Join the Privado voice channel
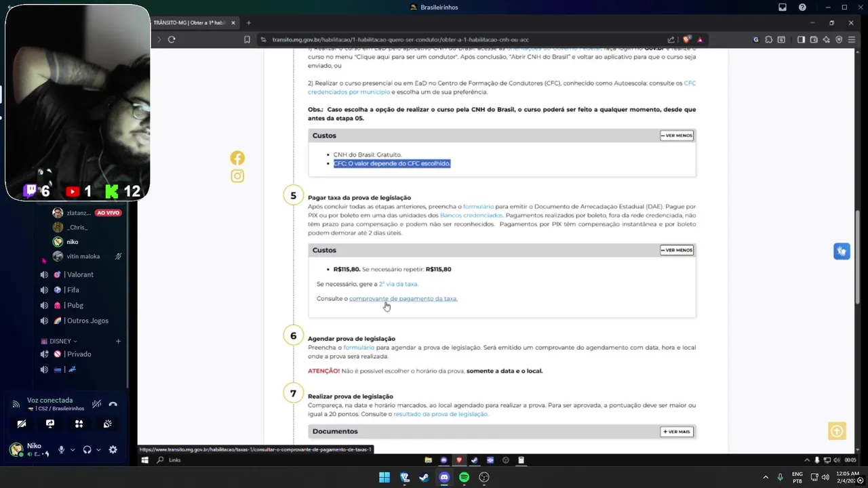868x488 pixels. 80,354
